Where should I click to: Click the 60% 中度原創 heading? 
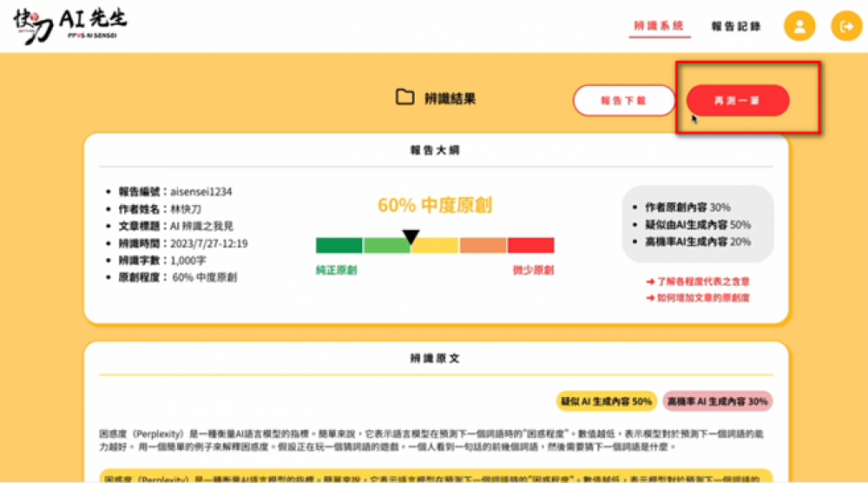435,206
